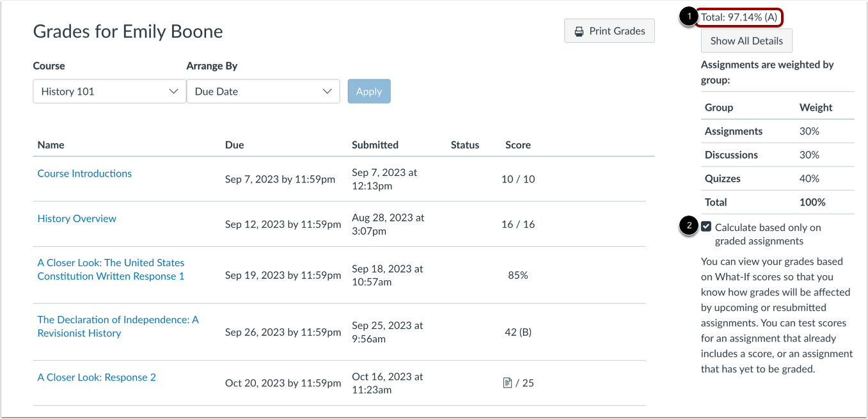Click the Sep 26, 2023 by 11:59pm due date

(283, 332)
